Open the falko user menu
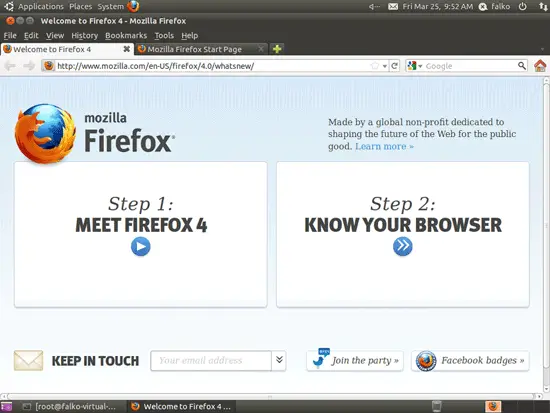 (x=495, y=7)
